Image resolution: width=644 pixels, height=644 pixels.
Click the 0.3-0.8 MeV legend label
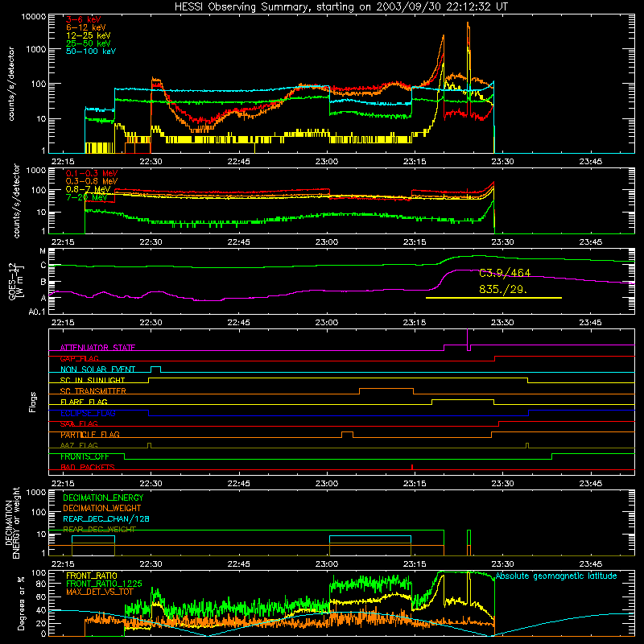pyautogui.click(x=92, y=181)
